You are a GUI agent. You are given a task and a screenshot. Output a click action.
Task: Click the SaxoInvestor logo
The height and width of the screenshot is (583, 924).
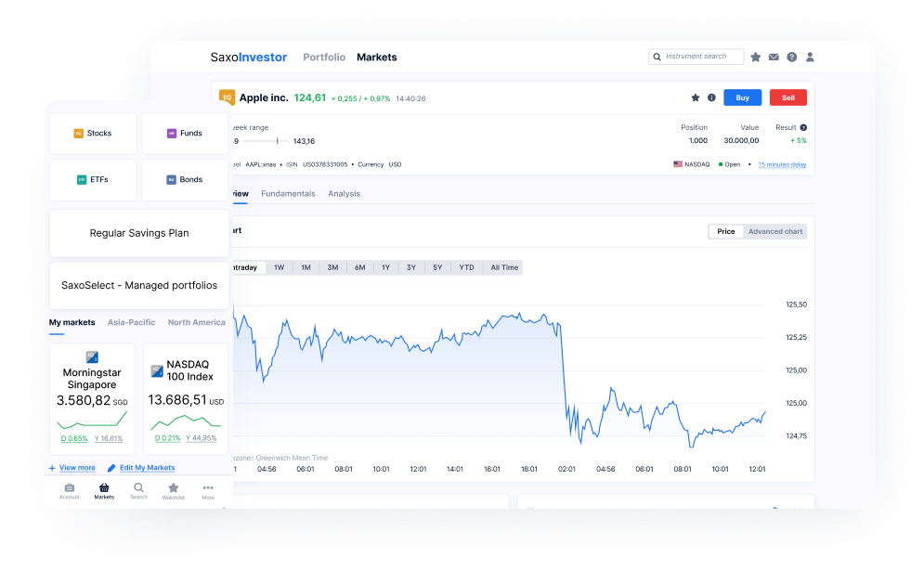[x=249, y=58]
